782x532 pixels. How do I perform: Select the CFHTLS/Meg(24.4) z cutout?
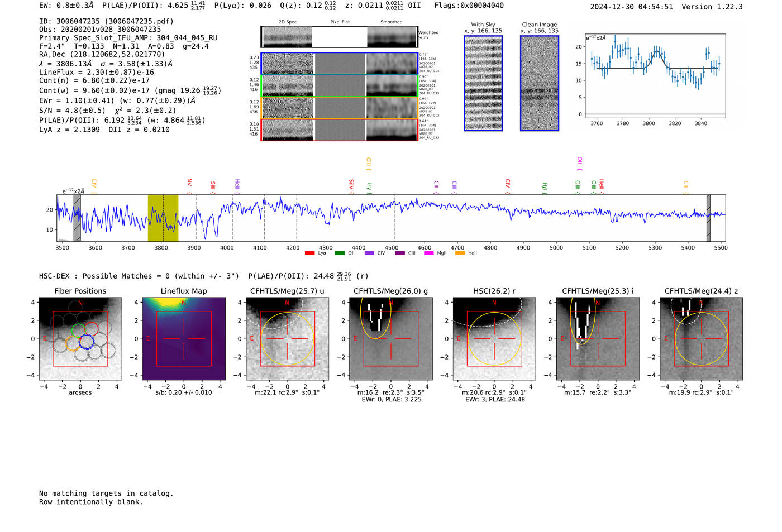pos(702,338)
